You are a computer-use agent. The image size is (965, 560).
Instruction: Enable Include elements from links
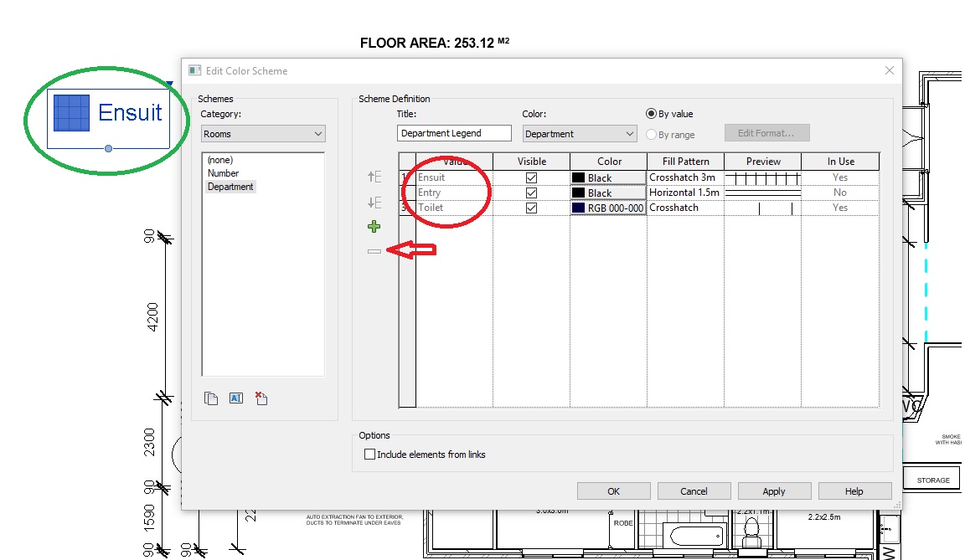tap(369, 454)
